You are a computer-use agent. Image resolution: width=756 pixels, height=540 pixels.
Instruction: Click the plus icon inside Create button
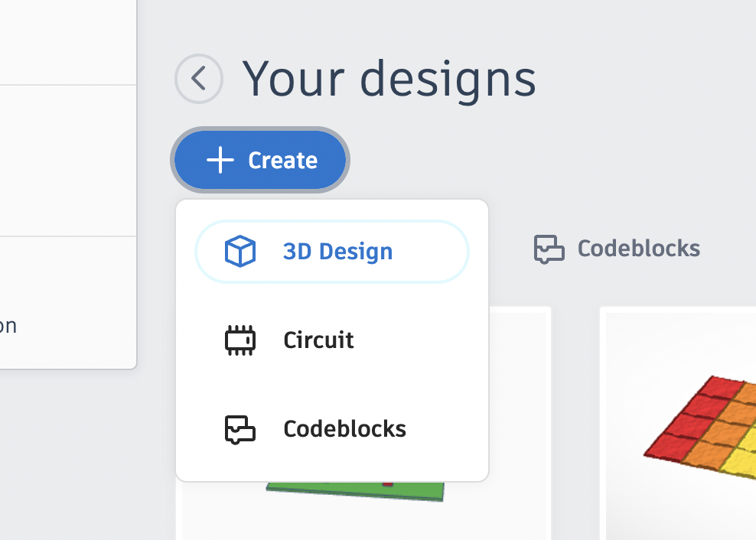point(220,160)
